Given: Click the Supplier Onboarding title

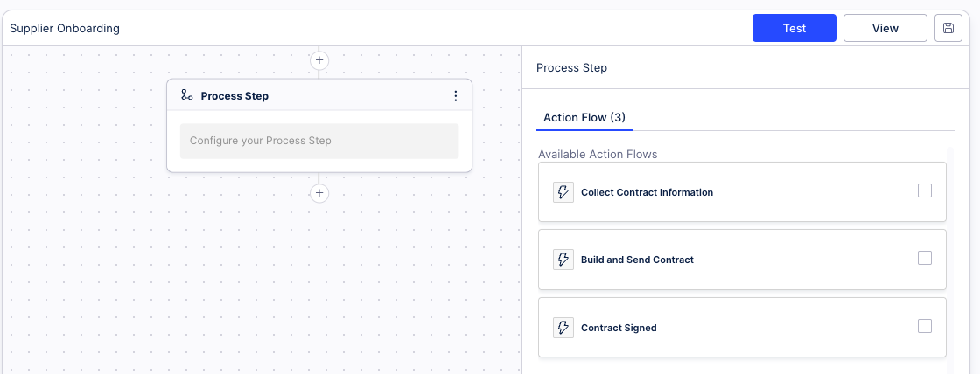Looking at the screenshot, I should (65, 29).
